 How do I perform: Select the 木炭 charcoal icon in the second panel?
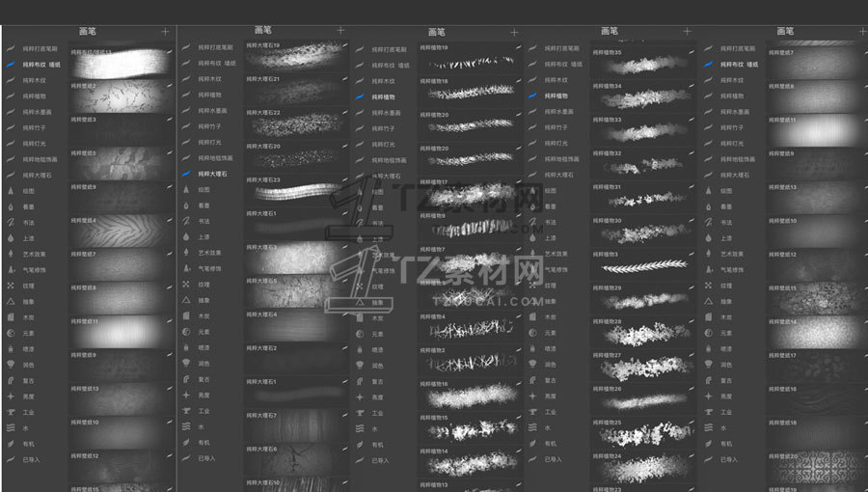click(x=186, y=315)
